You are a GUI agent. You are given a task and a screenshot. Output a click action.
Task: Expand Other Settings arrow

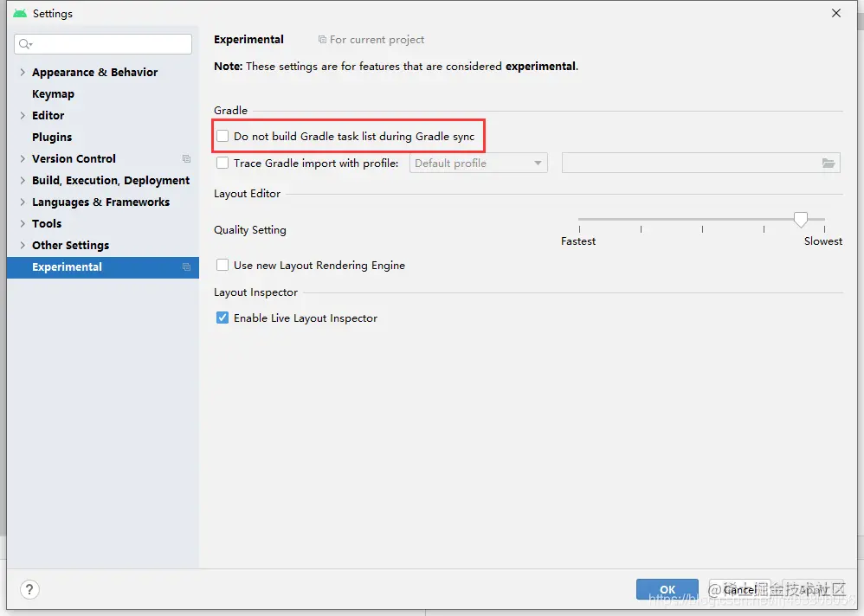23,245
